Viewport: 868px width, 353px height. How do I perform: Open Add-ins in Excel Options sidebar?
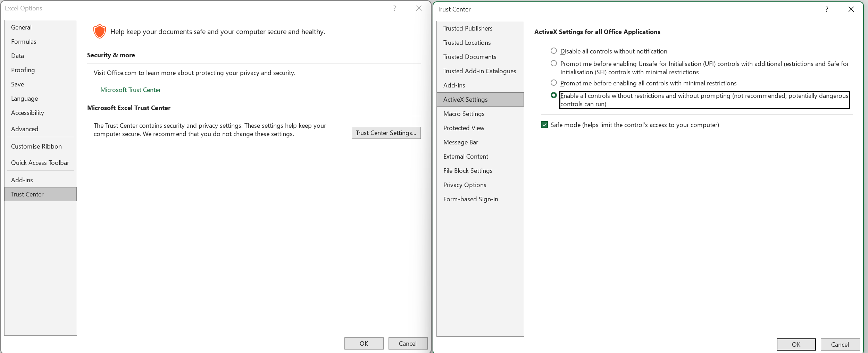click(x=41, y=180)
